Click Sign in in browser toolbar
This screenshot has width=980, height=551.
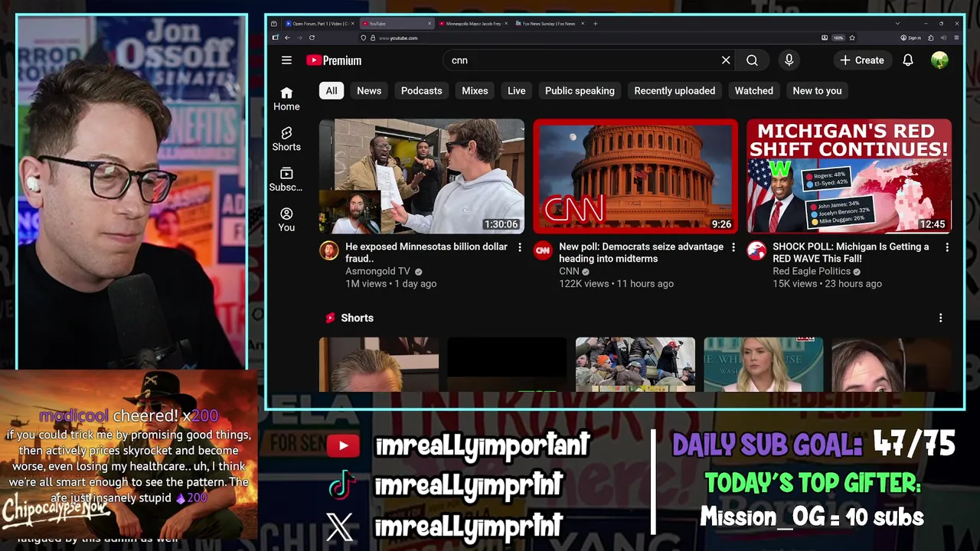pyautogui.click(x=910, y=37)
